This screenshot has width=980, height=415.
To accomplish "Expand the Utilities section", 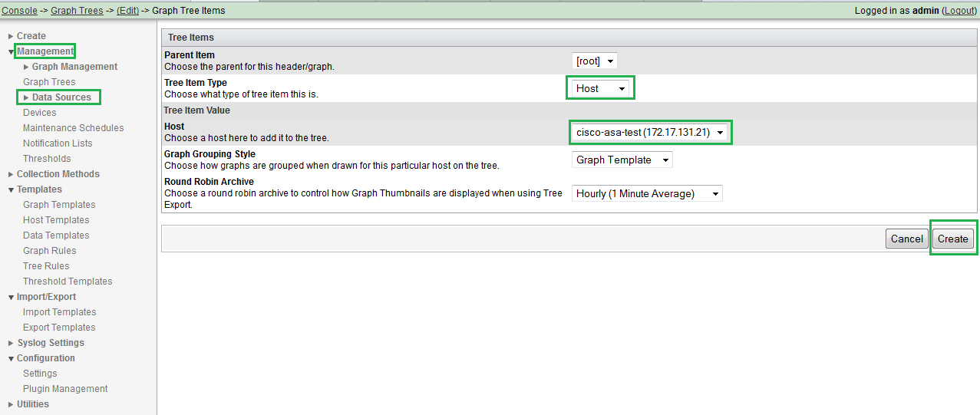I will [11, 404].
